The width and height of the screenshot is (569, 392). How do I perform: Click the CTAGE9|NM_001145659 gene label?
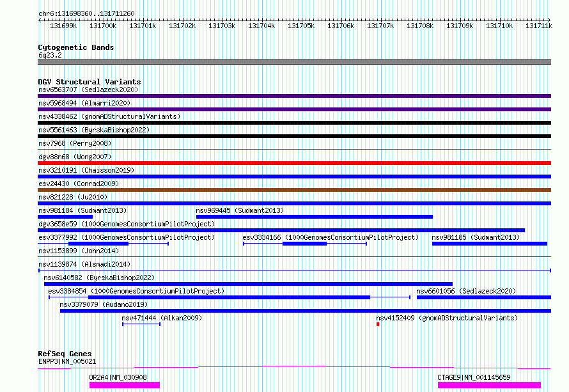click(474, 377)
